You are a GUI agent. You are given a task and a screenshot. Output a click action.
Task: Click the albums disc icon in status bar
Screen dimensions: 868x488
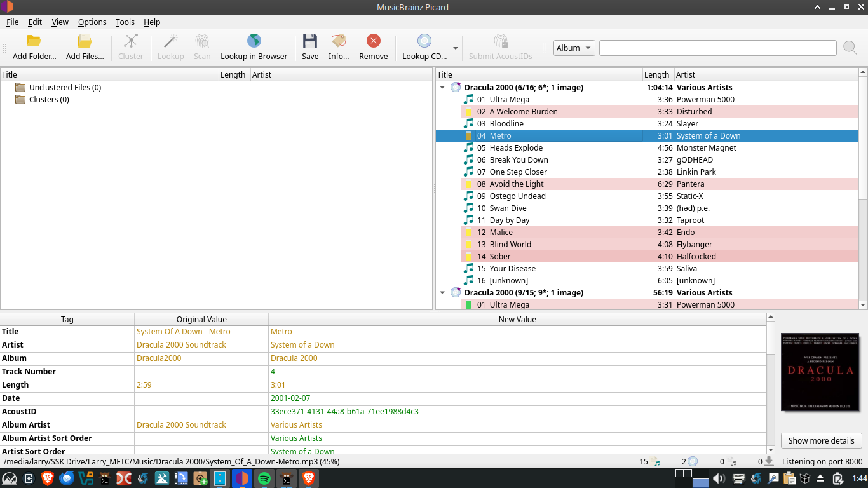693,462
